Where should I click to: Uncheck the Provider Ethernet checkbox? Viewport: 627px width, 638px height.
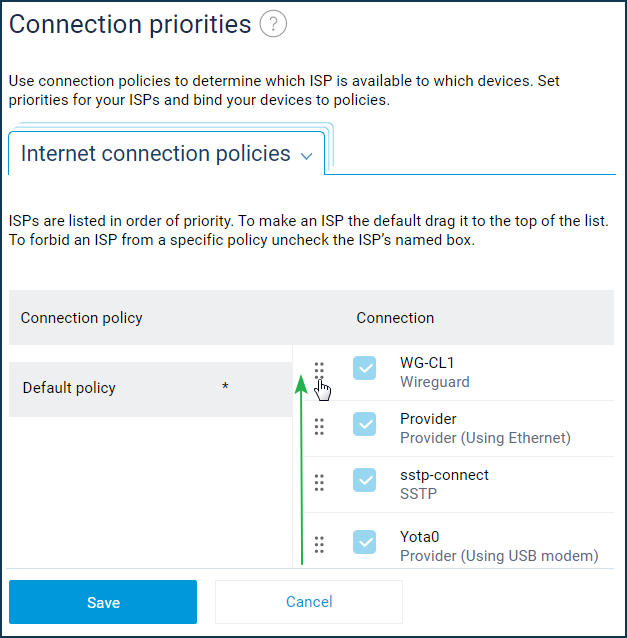tap(364, 424)
